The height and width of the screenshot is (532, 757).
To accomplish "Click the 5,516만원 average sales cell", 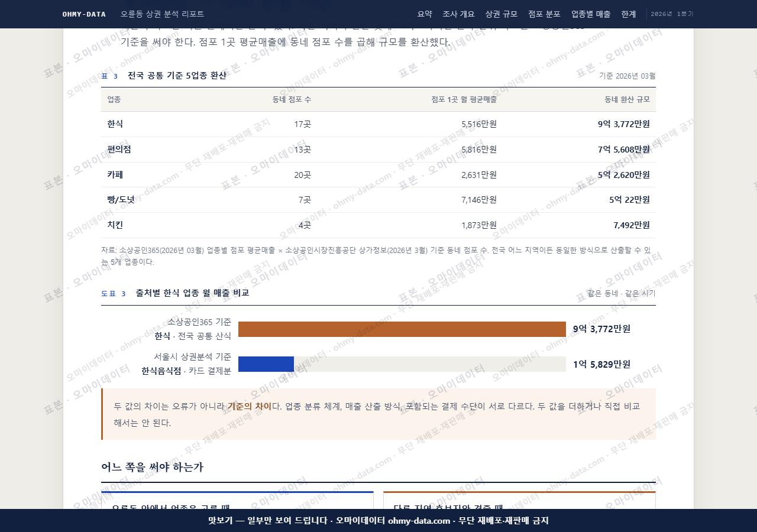I will point(479,124).
